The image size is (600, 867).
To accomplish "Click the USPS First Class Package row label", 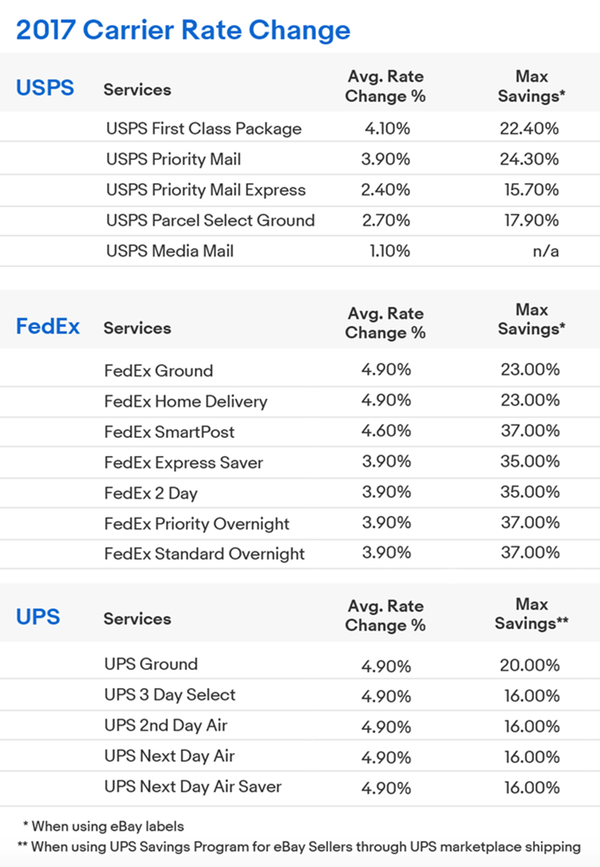I will pyautogui.click(x=204, y=129).
